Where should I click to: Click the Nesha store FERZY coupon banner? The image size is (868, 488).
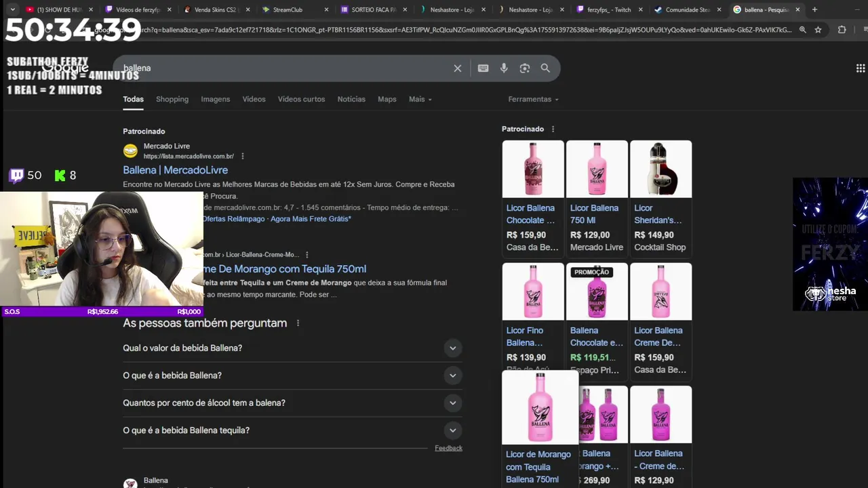[830, 244]
